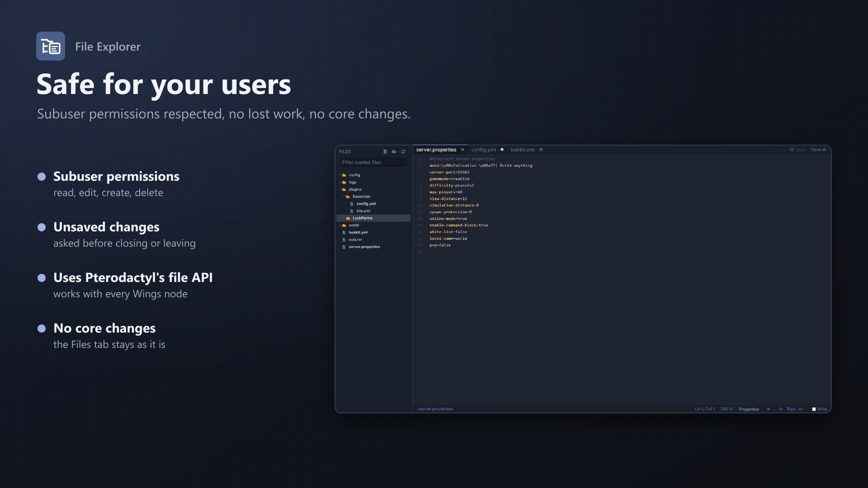Expand the logs folder chevron
Viewport: 868px width, 488px height.
point(340,183)
